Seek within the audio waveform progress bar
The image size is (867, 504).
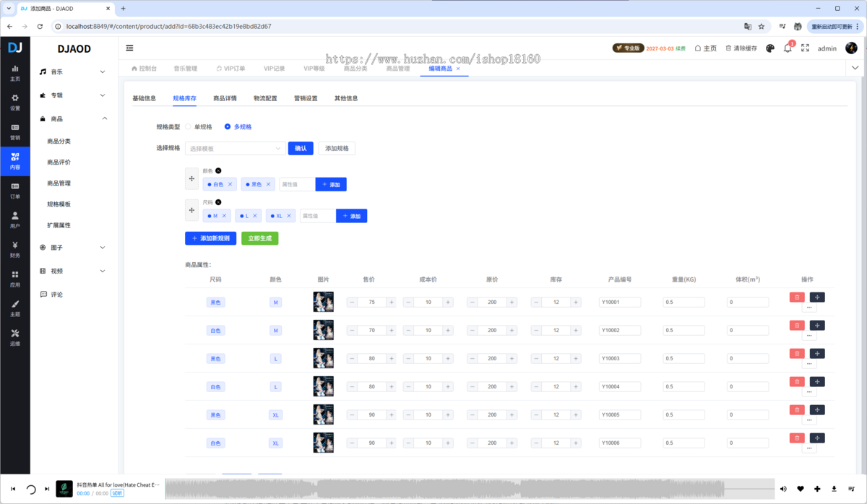point(469,489)
